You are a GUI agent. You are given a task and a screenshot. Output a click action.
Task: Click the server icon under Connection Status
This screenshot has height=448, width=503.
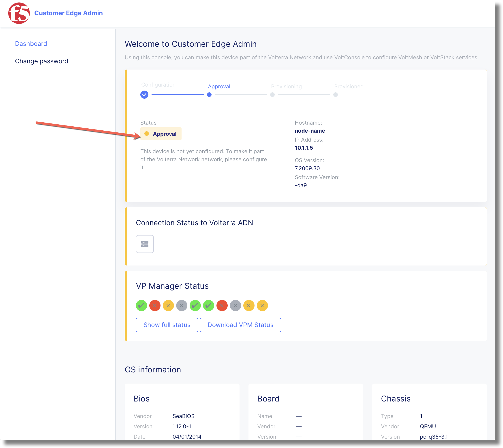pyautogui.click(x=145, y=244)
